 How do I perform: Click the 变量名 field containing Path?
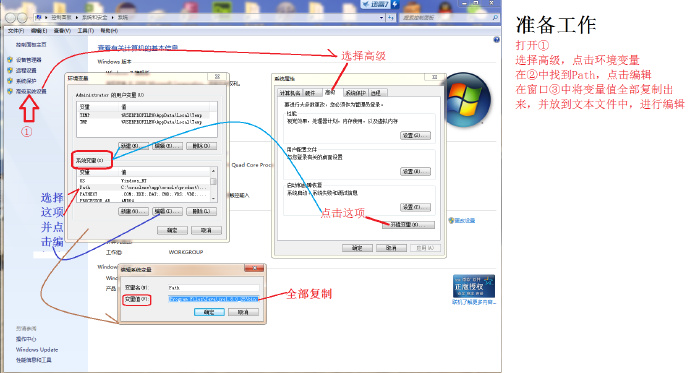pyautogui.click(x=213, y=288)
